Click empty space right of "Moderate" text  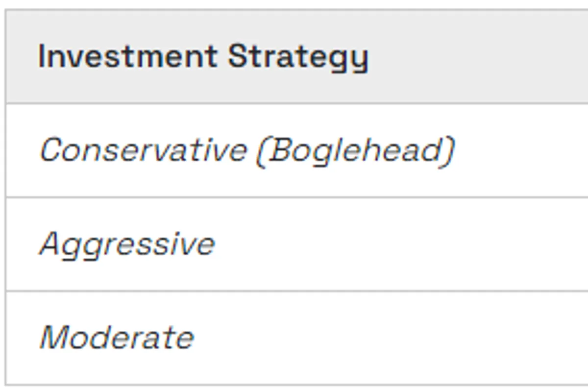click(x=392, y=338)
